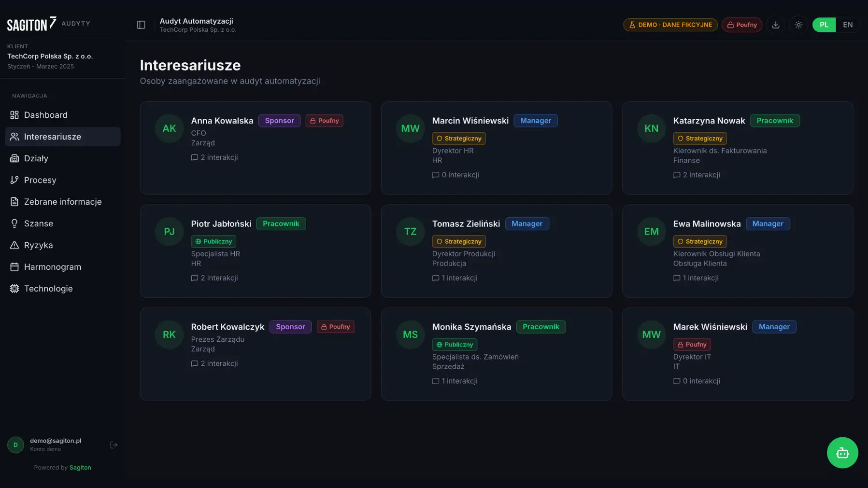
Task: Open Anna Kowalska's AK avatar
Action: (x=169, y=128)
